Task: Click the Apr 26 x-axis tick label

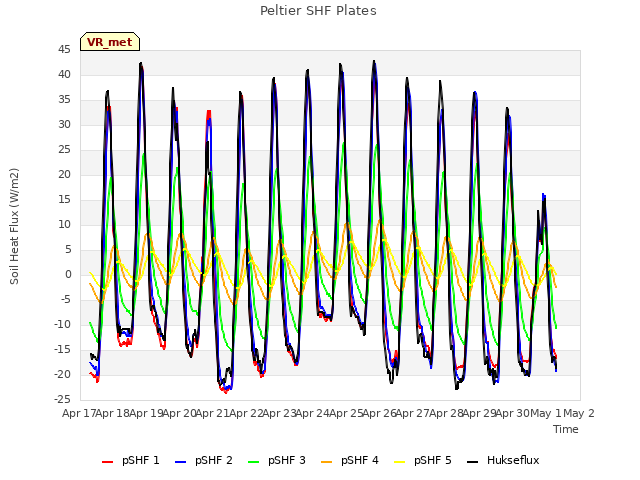Action: pos(379,413)
